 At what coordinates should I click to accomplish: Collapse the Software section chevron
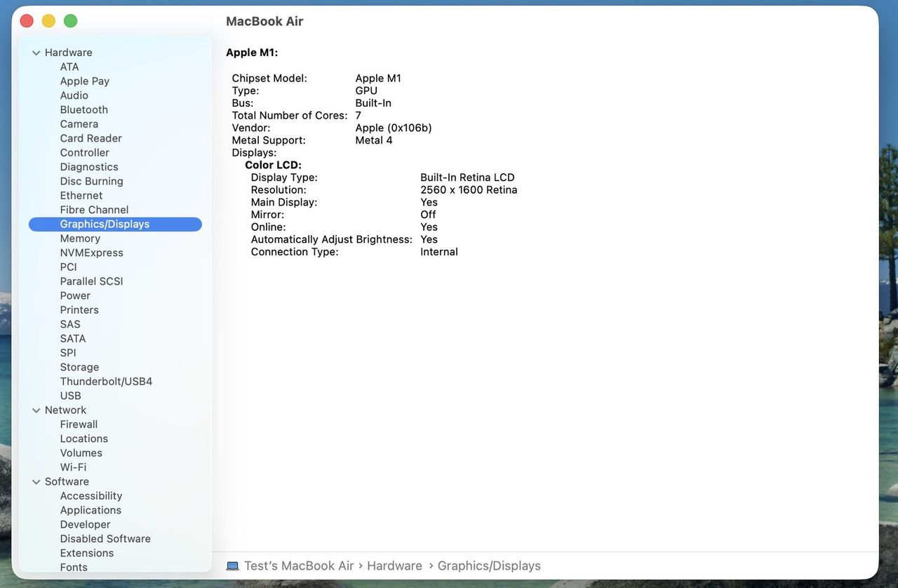click(36, 482)
